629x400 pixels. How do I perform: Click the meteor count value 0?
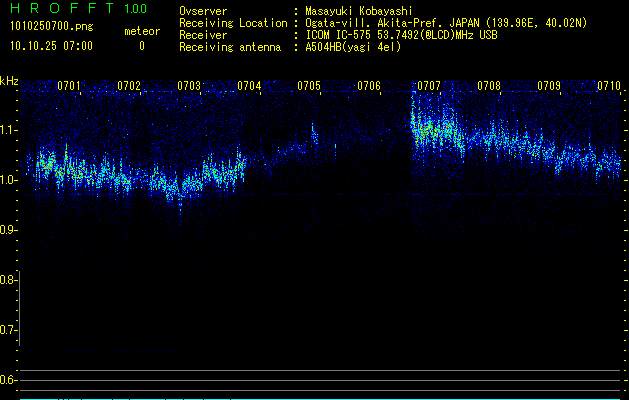tap(141, 46)
